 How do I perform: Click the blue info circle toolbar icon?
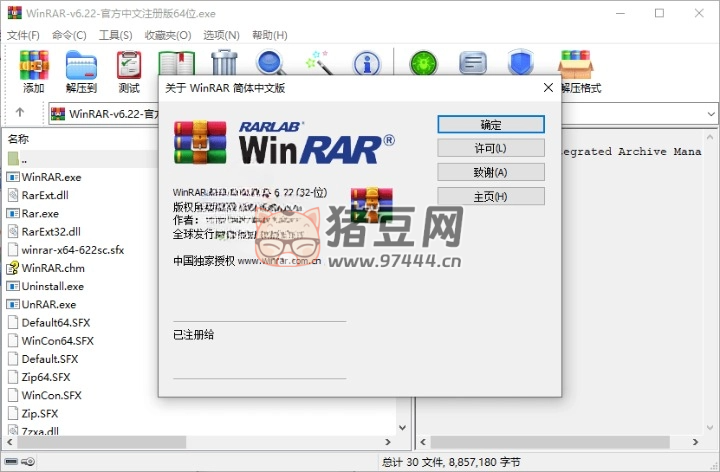click(367, 64)
